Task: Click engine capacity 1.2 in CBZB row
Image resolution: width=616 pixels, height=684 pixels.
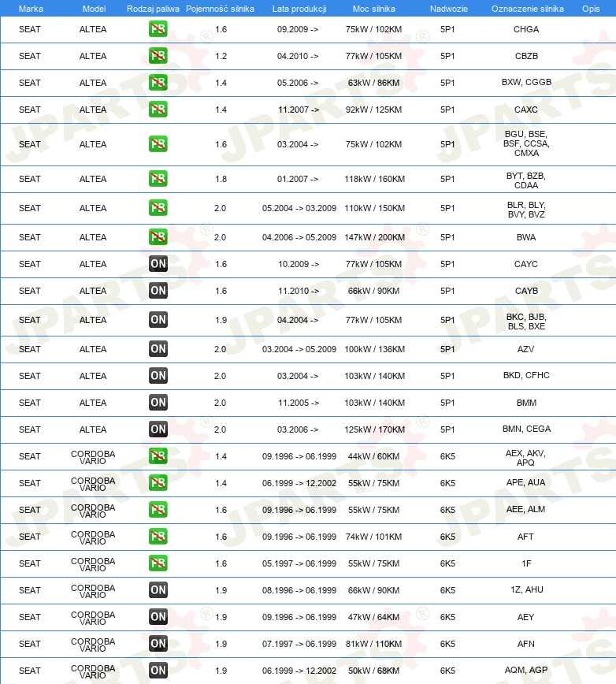Action: point(221,56)
